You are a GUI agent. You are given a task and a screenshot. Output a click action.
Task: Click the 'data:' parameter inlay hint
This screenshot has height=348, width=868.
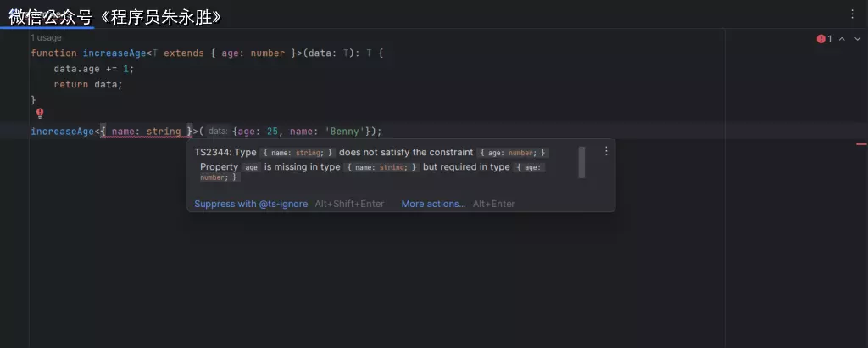pos(218,132)
